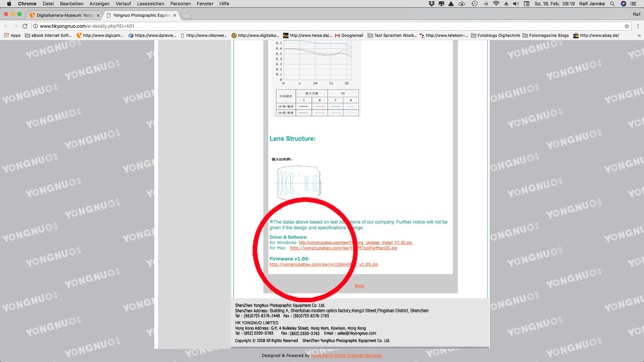The width and height of the screenshot is (644, 362).
Task: Open eBook Internet Soft bookmark folder
Action: (x=48, y=35)
